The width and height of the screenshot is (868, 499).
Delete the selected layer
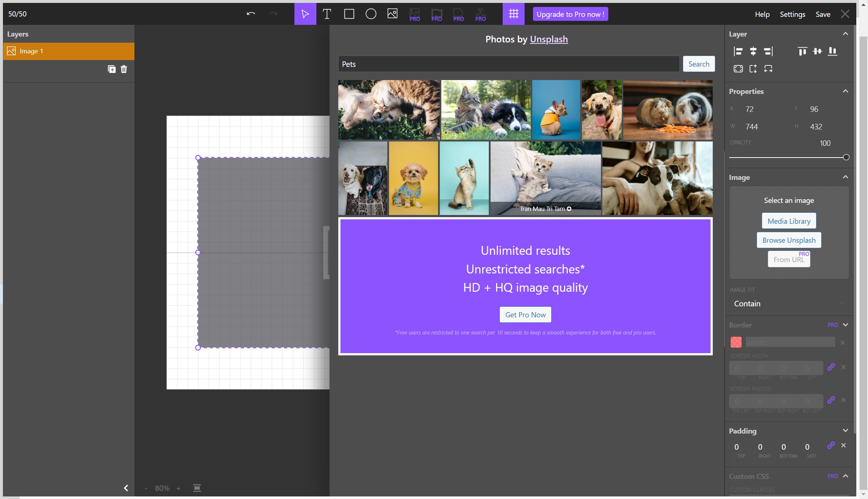(x=124, y=69)
